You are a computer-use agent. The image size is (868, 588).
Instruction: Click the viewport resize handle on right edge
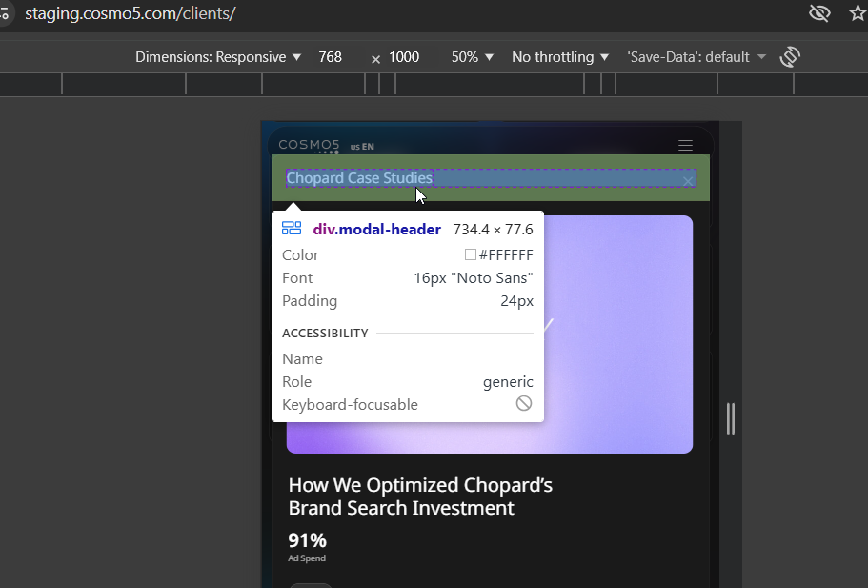pyautogui.click(x=731, y=418)
